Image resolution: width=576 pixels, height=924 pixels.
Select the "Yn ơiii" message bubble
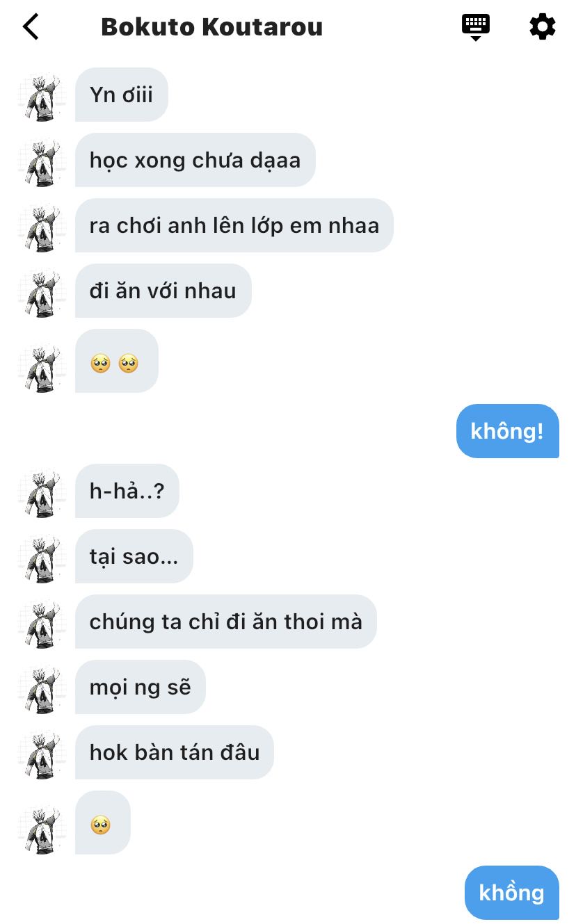pos(122,95)
